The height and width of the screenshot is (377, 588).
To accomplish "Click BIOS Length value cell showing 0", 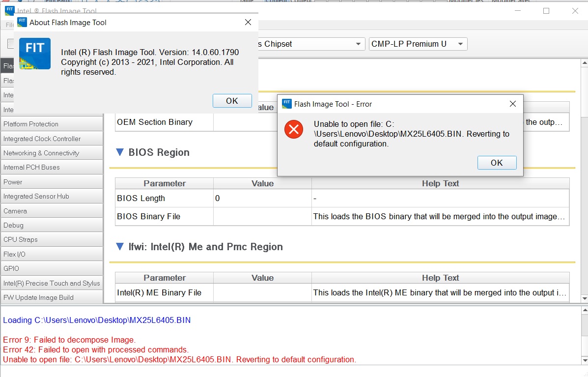I will [x=262, y=198].
